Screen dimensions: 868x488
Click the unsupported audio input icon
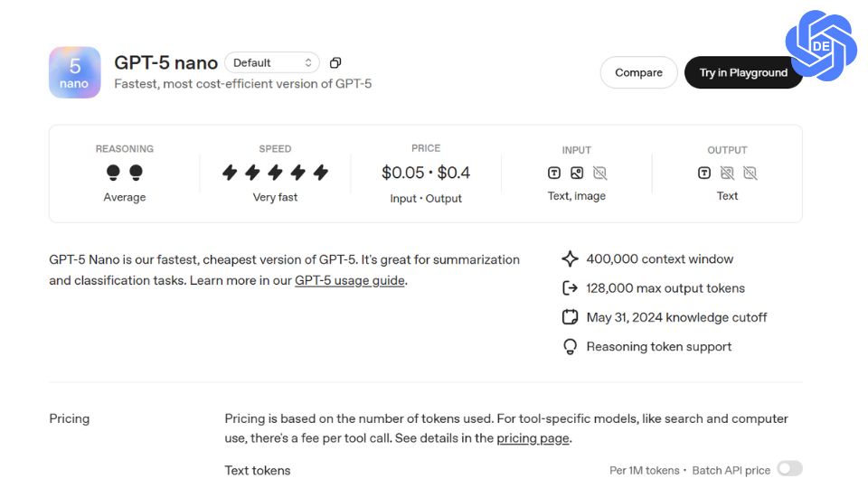(x=599, y=174)
